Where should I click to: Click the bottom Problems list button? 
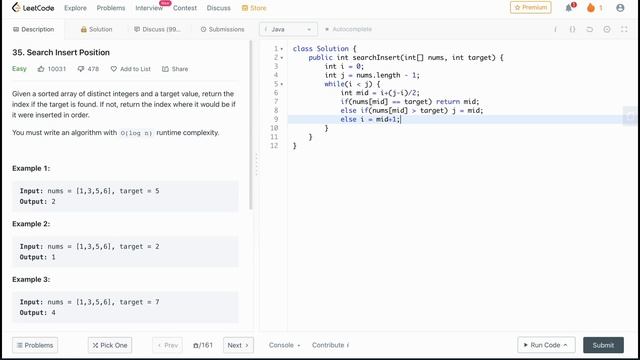pyautogui.click(x=35, y=345)
